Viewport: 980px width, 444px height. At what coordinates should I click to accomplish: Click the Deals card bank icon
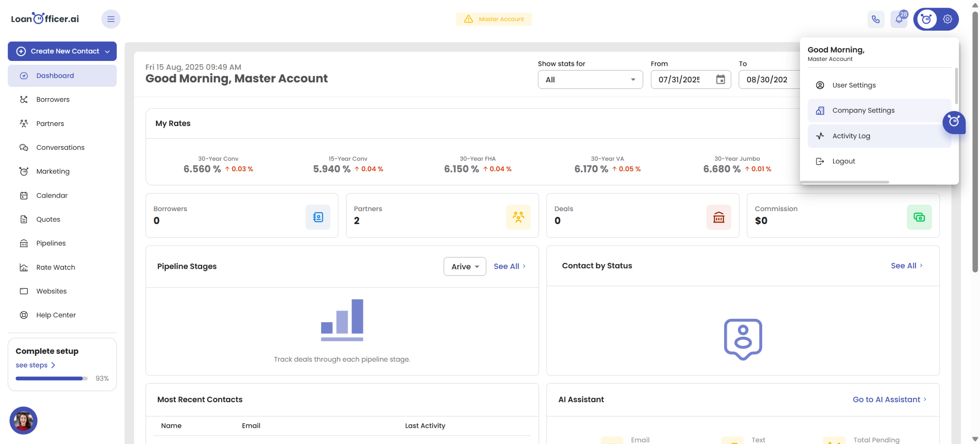719,217
